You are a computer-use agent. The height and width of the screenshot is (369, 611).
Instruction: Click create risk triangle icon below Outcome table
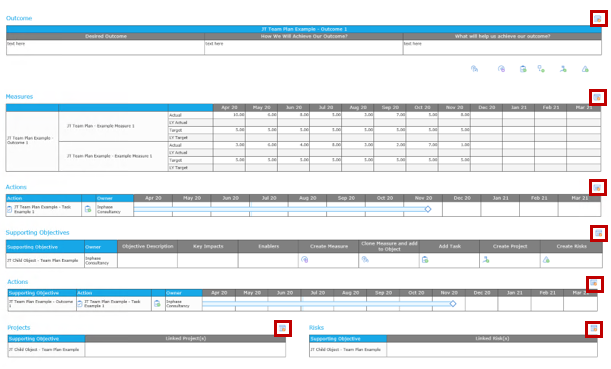coord(585,69)
